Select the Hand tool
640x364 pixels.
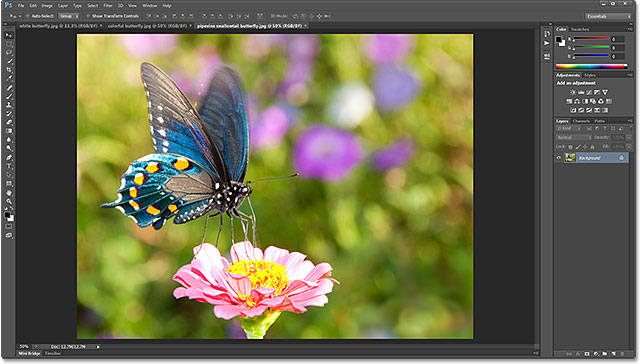click(9, 193)
